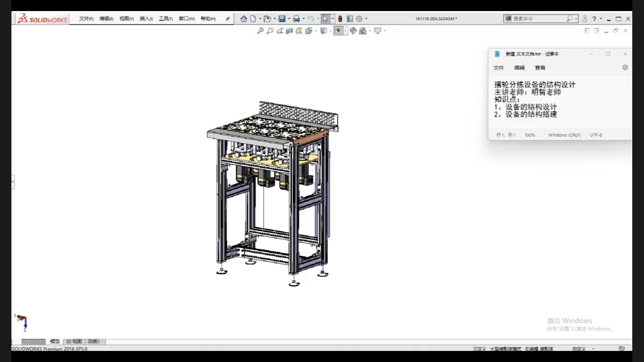Screen dimensions: 644x362
Task: Click the View Orientation cube icon
Action: pyautogui.click(x=309, y=31)
